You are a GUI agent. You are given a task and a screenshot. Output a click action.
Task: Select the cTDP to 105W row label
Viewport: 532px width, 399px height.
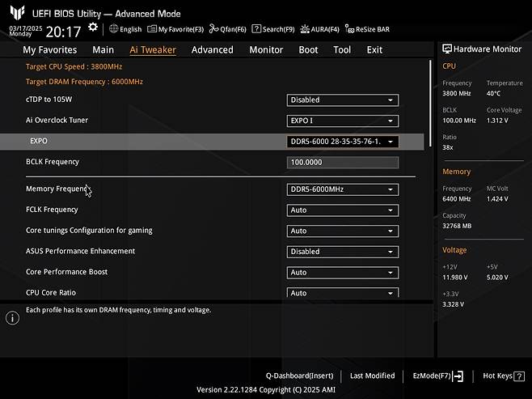(49, 100)
